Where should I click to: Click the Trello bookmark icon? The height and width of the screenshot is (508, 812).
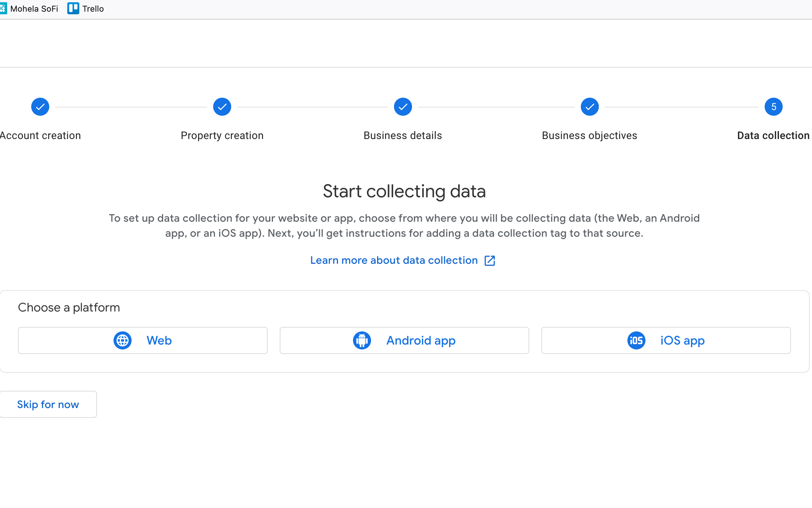(x=73, y=8)
